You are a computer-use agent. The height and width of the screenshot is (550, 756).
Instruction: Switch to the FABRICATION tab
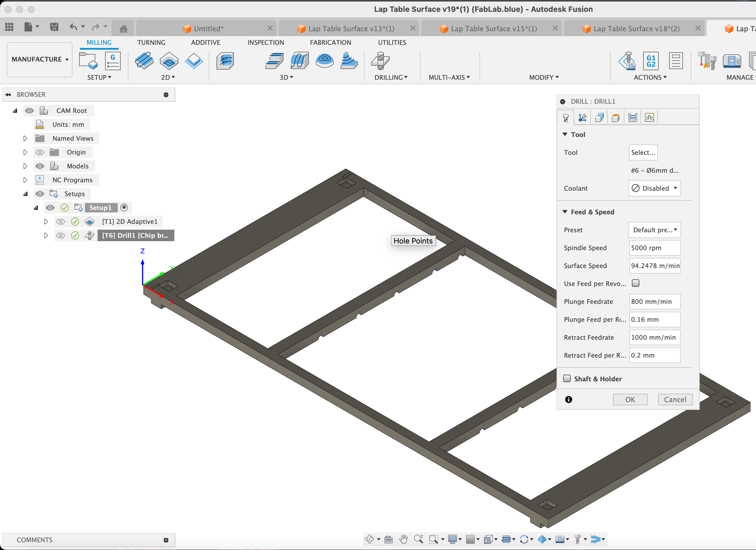[x=330, y=43]
